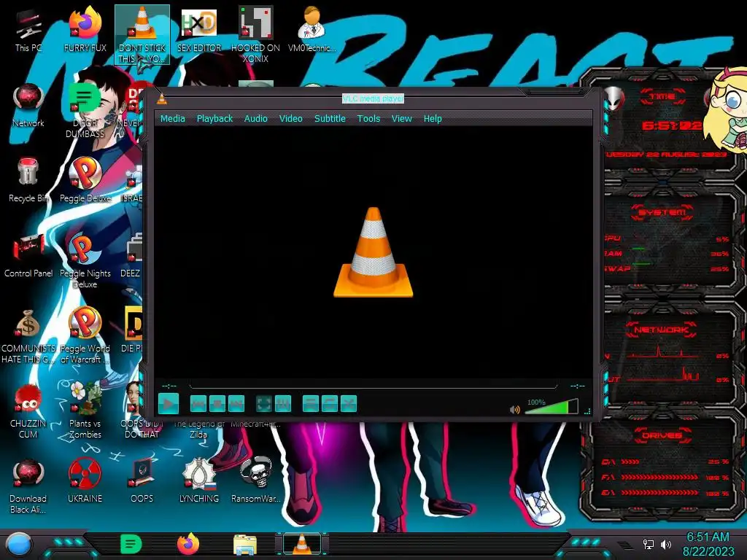
Task: Click on the VLC volume slider
Action: [551, 407]
